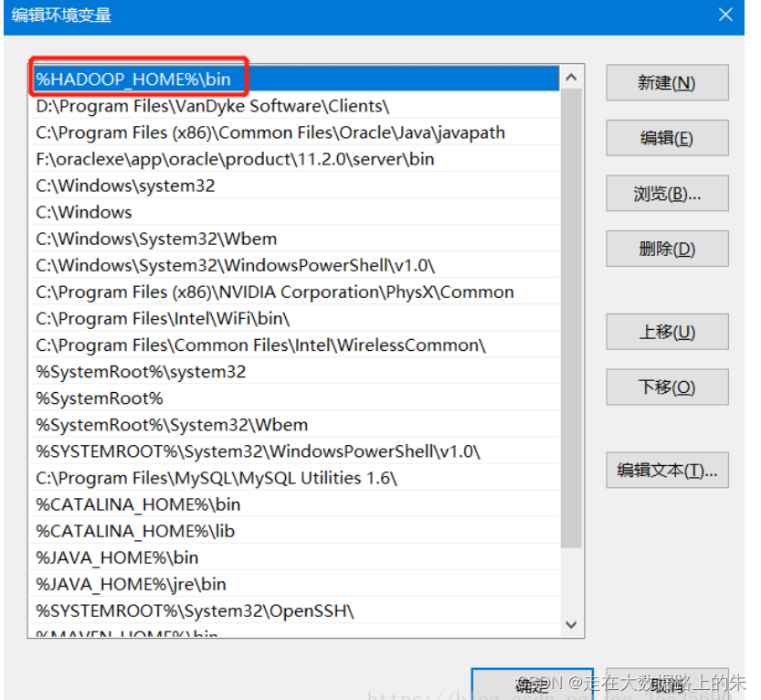Move entry down with 下移(O)
This screenshot has height=700, width=761.
(666, 387)
